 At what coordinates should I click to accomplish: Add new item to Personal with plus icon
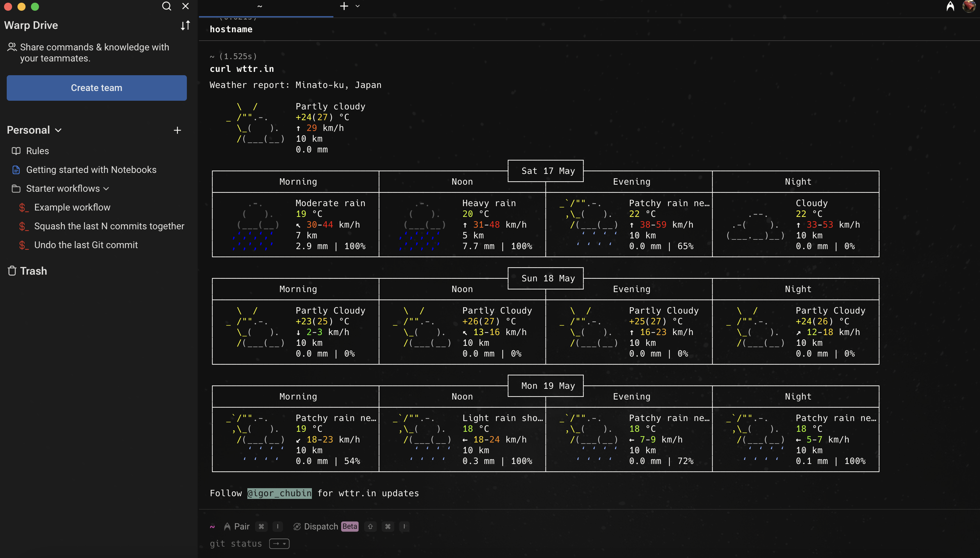[x=177, y=130]
